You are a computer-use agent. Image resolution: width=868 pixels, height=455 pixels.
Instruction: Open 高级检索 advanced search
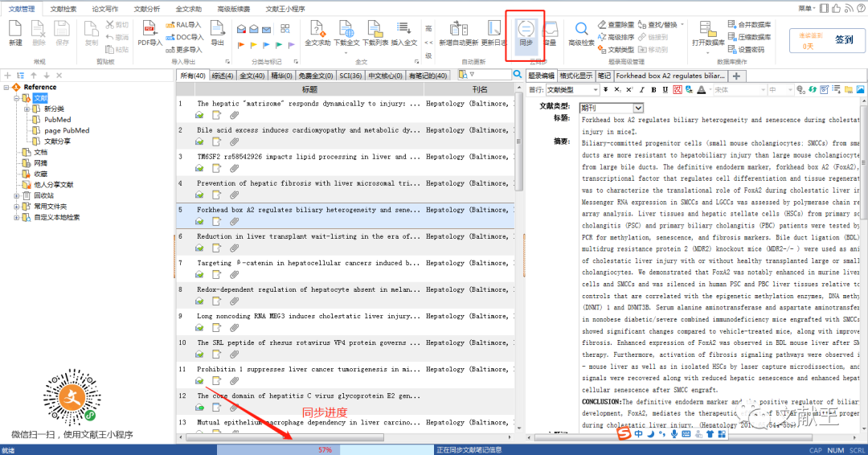coord(581,33)
